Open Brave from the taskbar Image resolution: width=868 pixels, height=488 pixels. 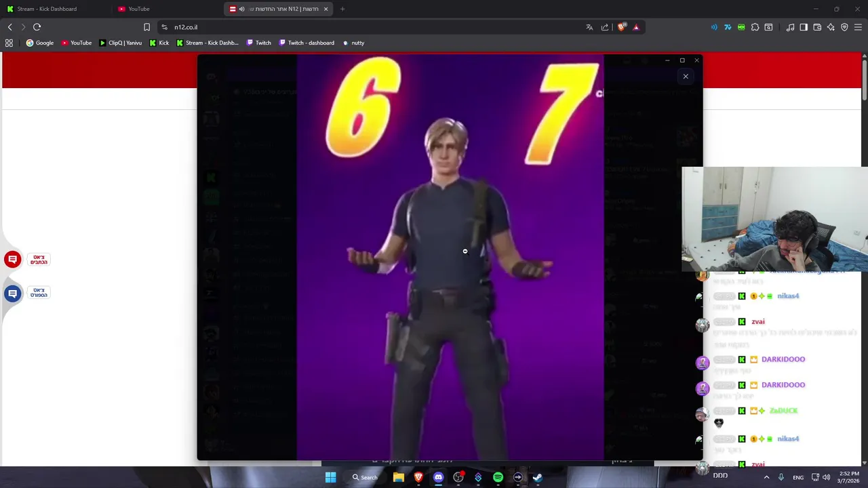(x=418, y=477)
